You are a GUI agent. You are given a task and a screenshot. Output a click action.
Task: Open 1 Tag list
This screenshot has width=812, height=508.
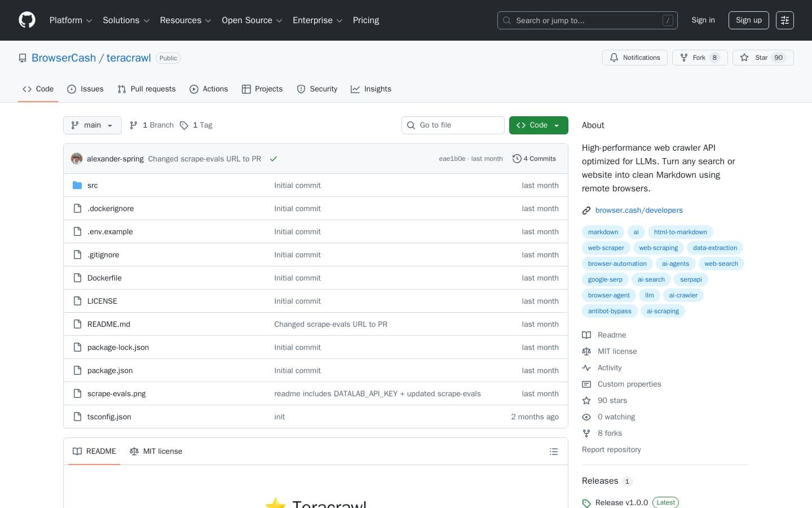tap(196, 125)
